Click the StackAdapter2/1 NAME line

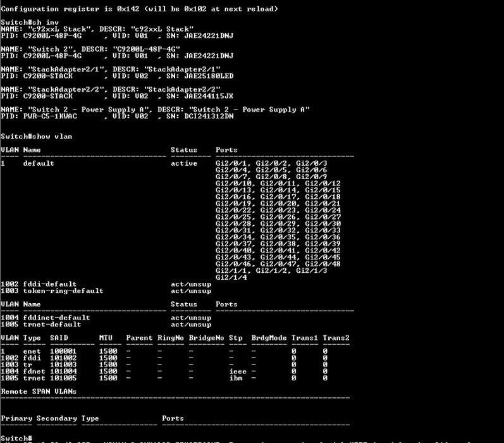pos(111,69)
